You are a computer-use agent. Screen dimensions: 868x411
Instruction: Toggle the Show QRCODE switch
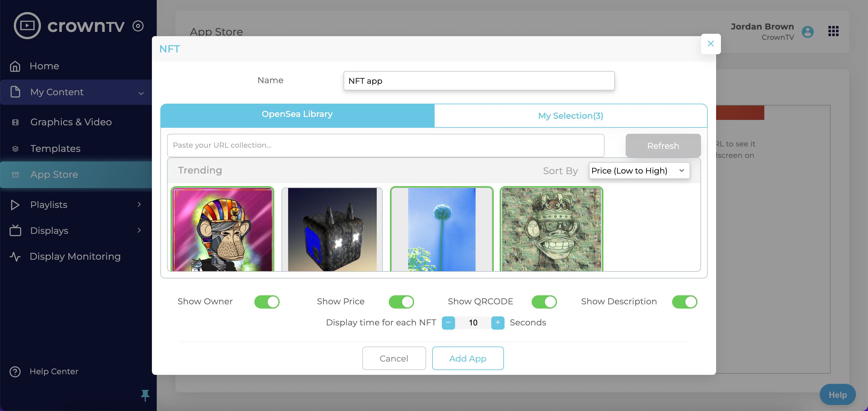(x=544, y=302)
